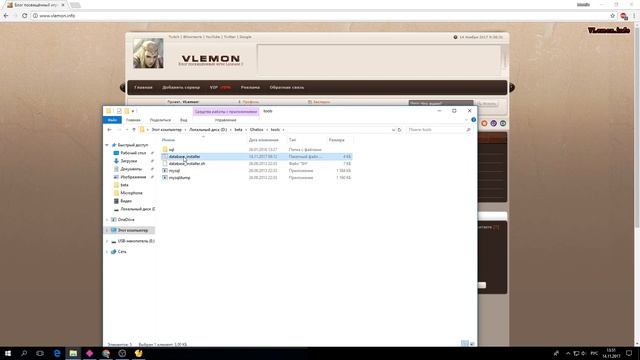
Task: Open Pictures (Изображения) in Quick access
Action: click(x=133, y=177)
